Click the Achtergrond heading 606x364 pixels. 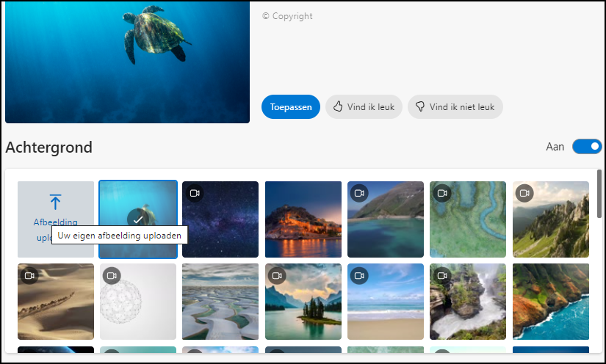pyautogui.click(x=48, y=147)
